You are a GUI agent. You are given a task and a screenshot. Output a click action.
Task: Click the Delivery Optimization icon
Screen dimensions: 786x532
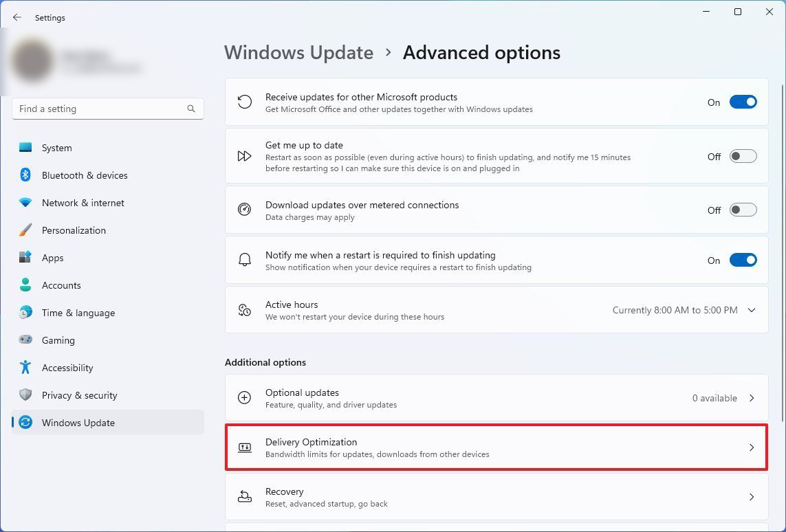(245, 447)
